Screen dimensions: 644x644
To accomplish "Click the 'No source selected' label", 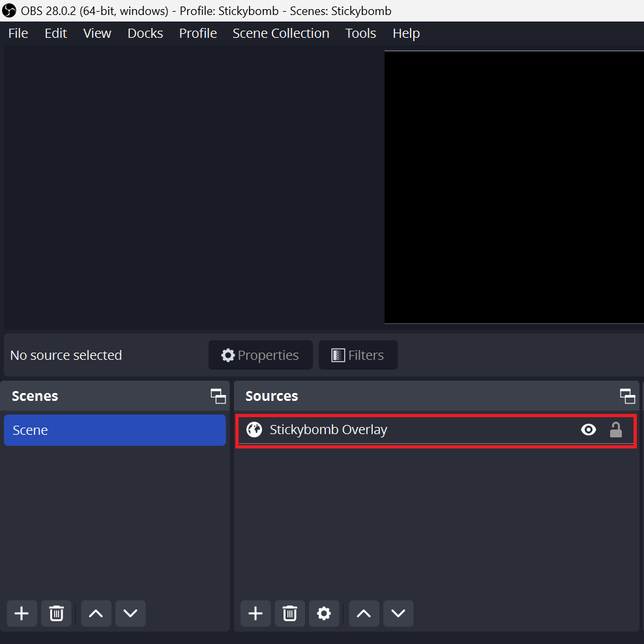I will coord(66,355).
